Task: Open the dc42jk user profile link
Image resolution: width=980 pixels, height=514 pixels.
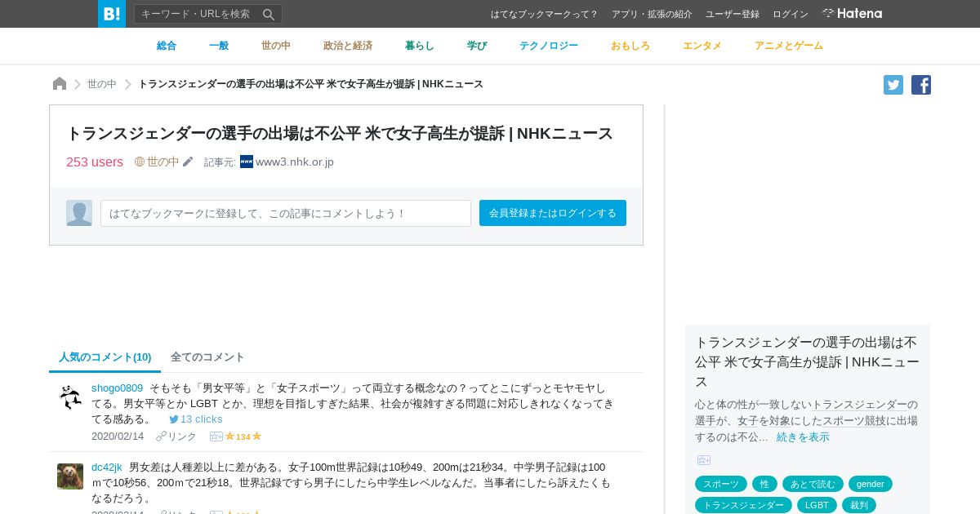Action: pyautogui.click(x=107, y=467)
